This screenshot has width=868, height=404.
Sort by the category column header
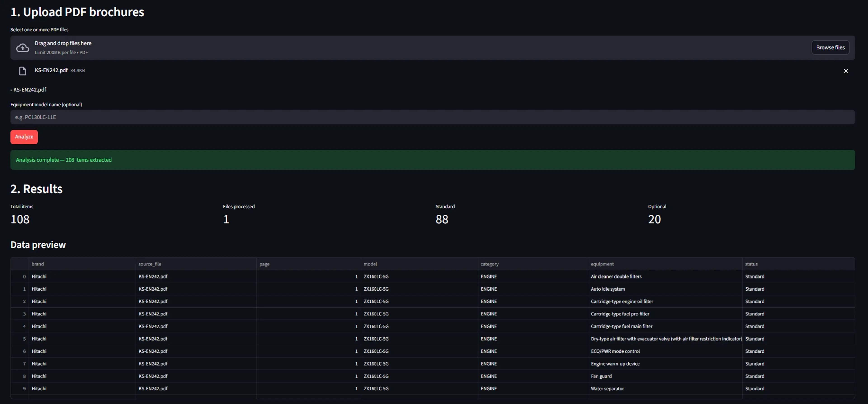tap(532, 264)
